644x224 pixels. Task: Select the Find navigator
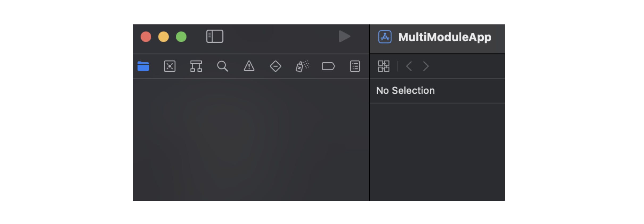pos(223,66)
